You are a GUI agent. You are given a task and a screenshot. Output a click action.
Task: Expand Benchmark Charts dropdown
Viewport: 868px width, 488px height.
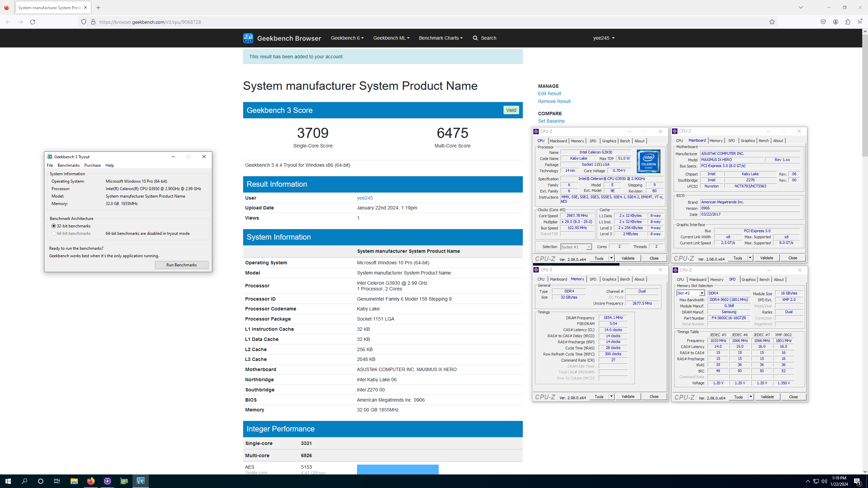441,38
